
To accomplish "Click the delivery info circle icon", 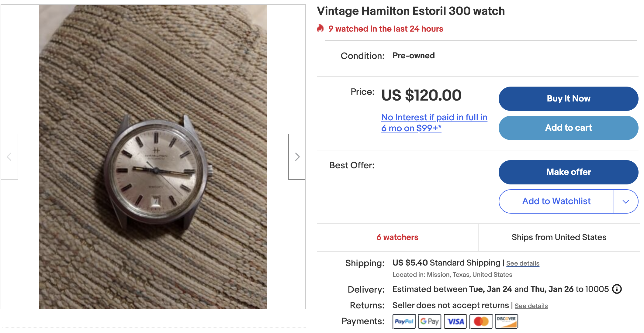I will pos(617,289).
